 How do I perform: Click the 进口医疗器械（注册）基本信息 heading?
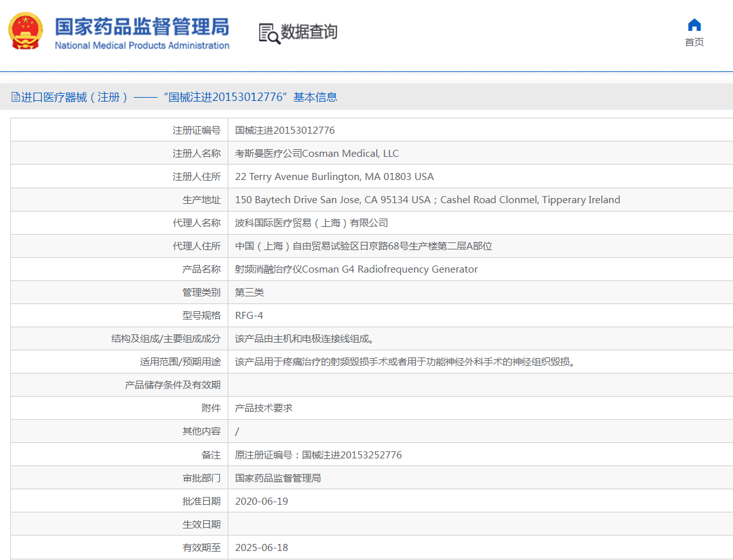tap(179, 96)
